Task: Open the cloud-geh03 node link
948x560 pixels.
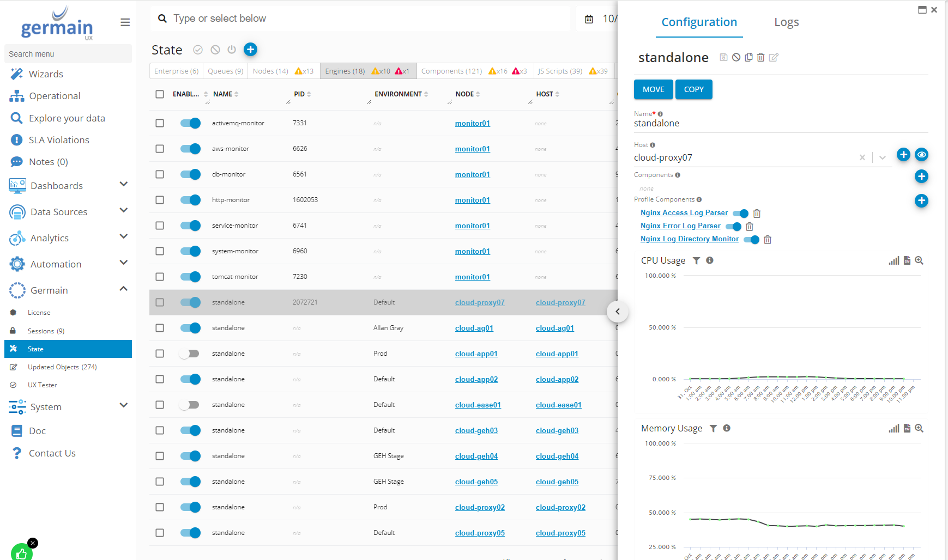Action: (x=476, y=431)
